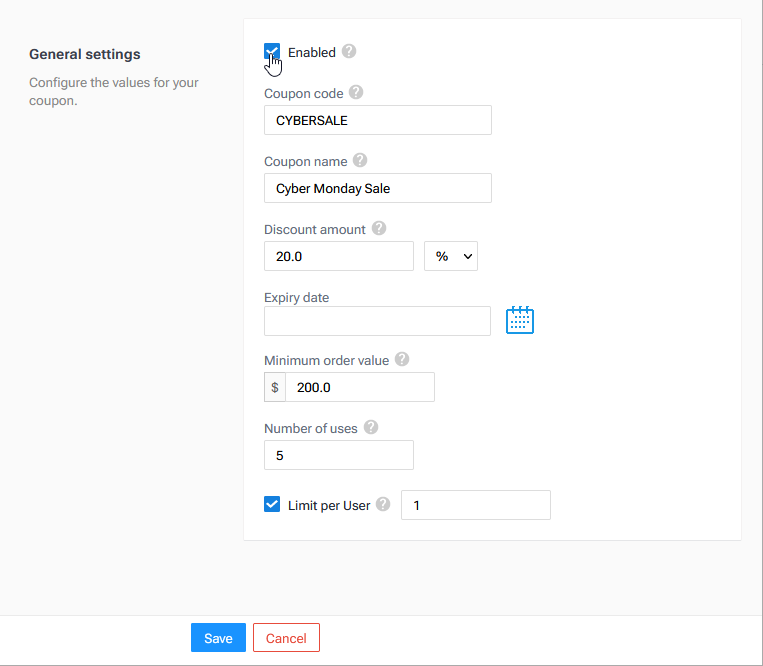This screenshot has height=666, width=763.
Task: Focus the Coupon name field
Action: click(x=378, y=188)
